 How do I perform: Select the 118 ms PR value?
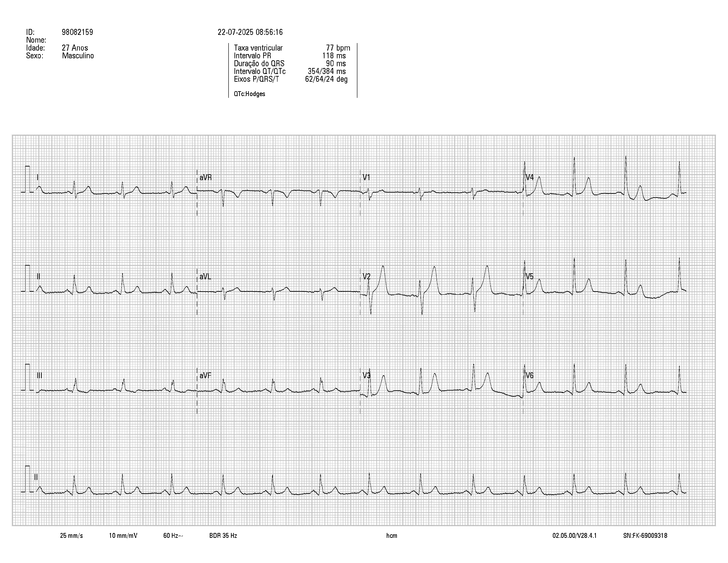coord(334,56)
